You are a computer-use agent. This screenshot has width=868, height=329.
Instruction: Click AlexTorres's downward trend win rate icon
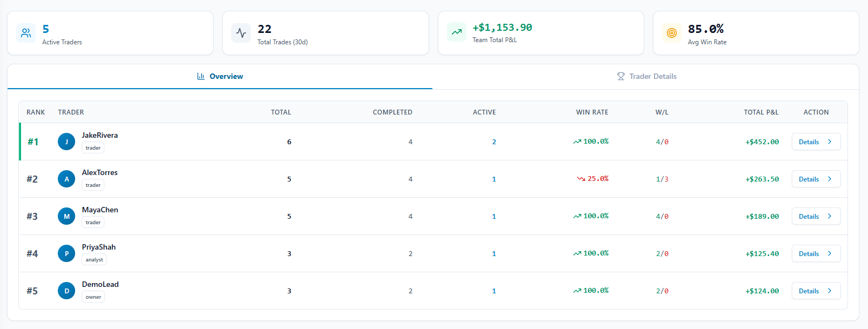click(581, 179)
